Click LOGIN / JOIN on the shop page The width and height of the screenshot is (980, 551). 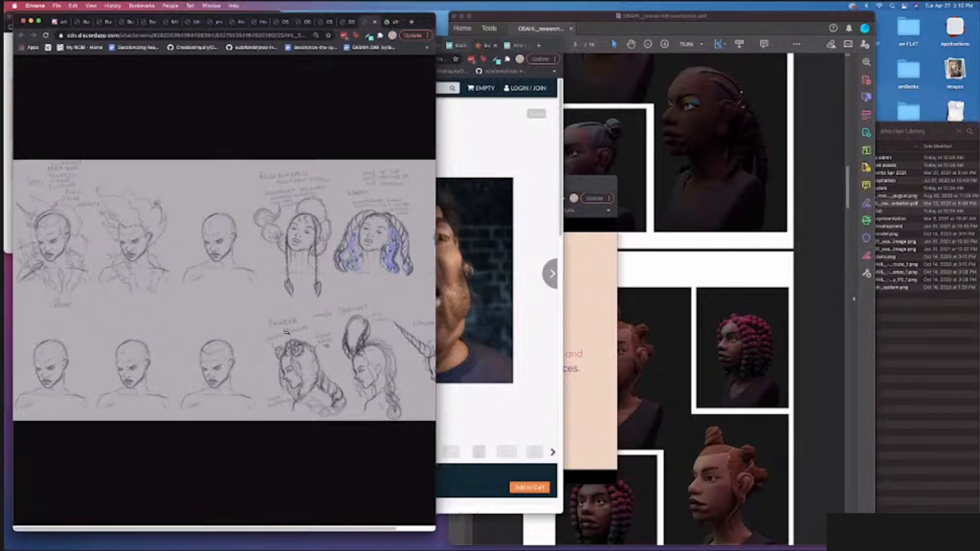(x=525, y=88)
